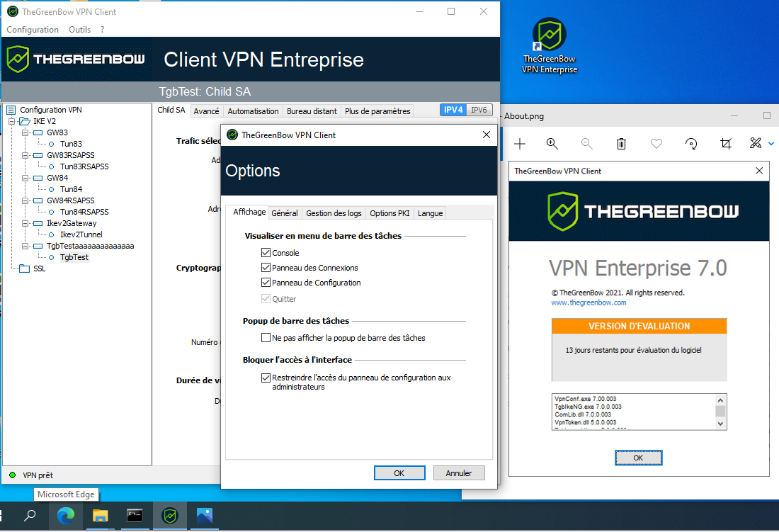Collapse the IKE V2 tree node
The height and width of the screenshot is (532, 779).
[11, 121]
